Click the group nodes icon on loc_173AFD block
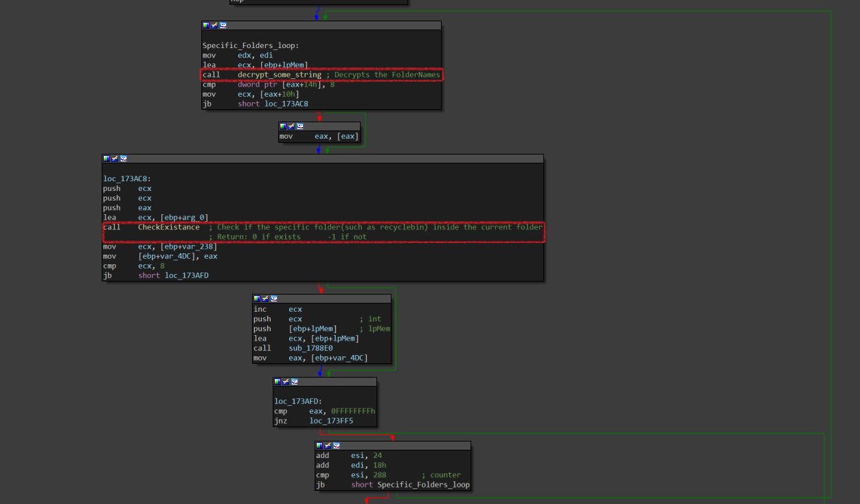Viewport: 860px width, 504px height. 295,382
